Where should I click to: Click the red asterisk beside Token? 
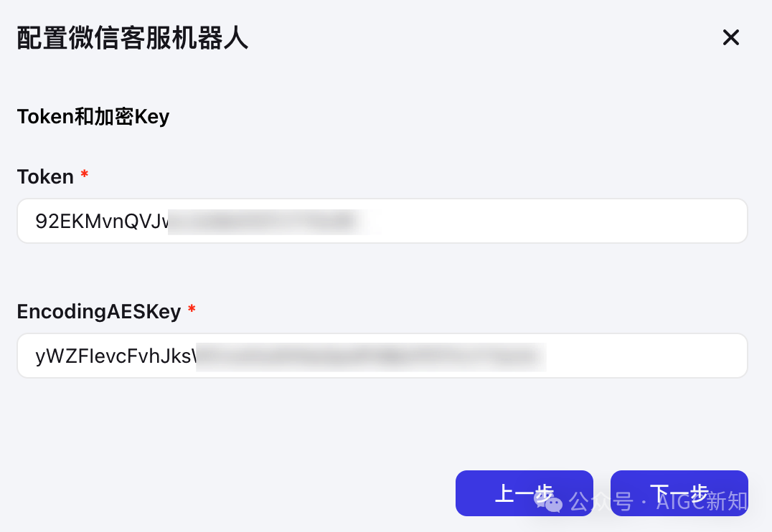coord(84,174)
